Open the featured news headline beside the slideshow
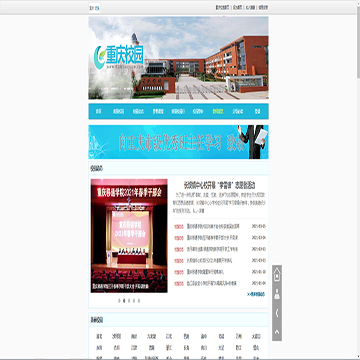The image size is (360, 360). point(220,185)
